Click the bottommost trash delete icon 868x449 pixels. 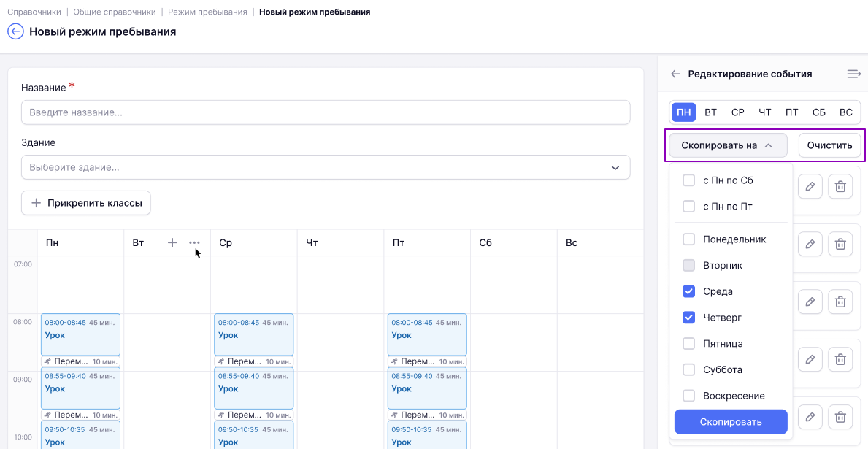[840, 417]
